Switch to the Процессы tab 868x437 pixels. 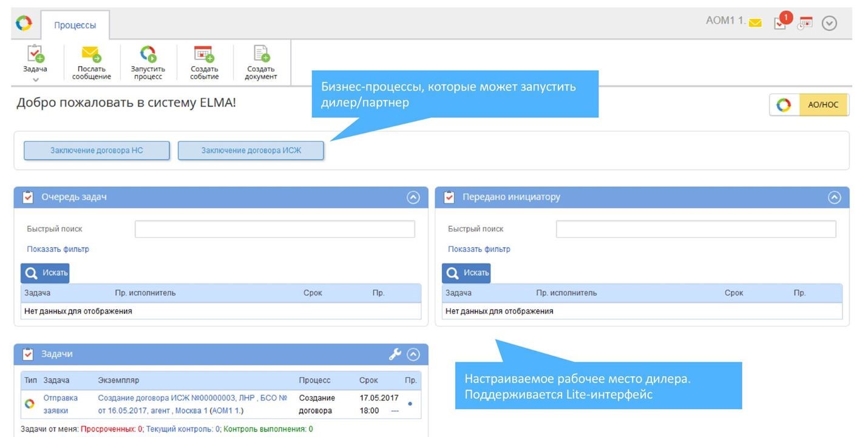coord(75,25)
